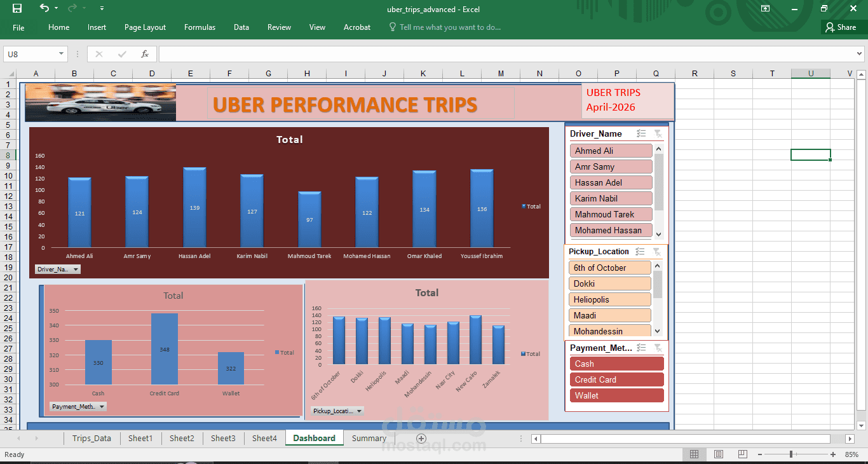The height and width of the screenshot is (464, 868).
Task: Click the zoom slider handle
Action: pyautogui.click(x=791, y=454)
